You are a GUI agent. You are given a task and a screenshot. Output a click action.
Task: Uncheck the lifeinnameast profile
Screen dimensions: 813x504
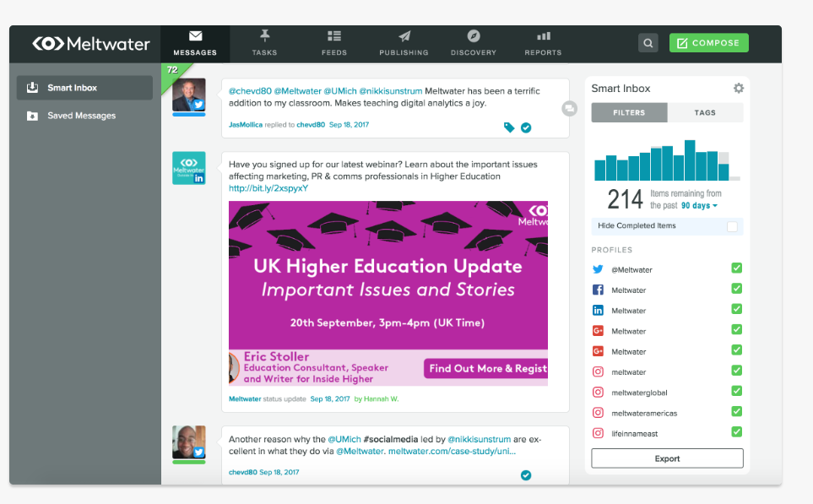click(736, 432)
